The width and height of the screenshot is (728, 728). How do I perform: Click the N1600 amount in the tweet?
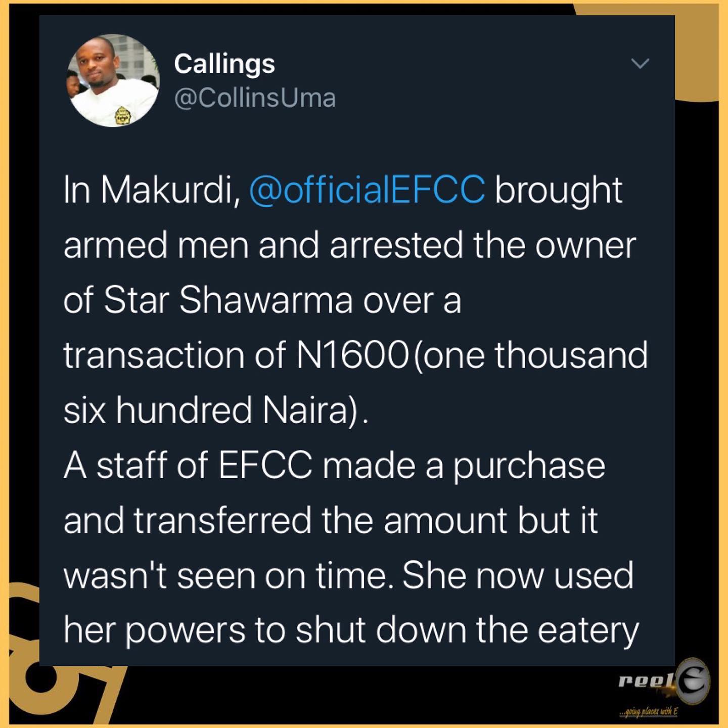(x=352, y=355)
